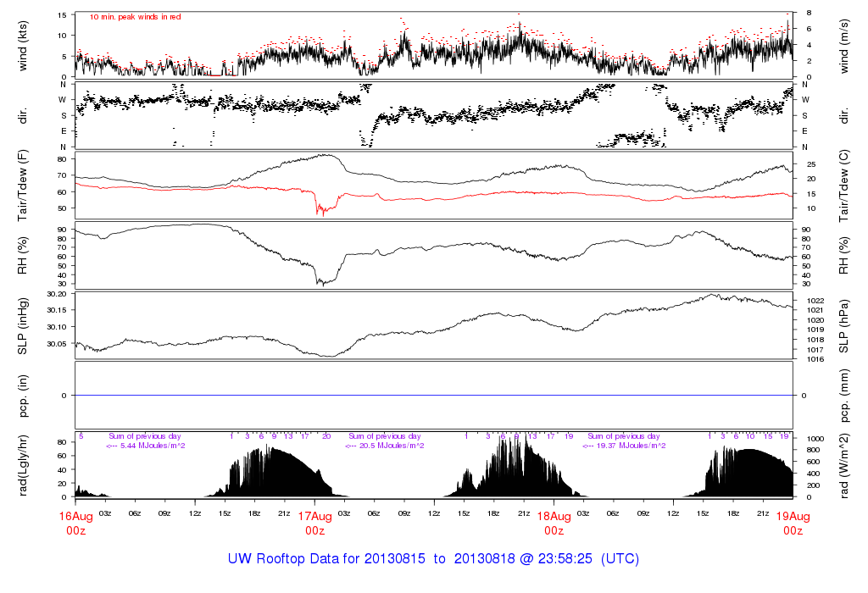
Task: Click the 'wind (m/s)' right axis label
Action: [x=843, y=44]
